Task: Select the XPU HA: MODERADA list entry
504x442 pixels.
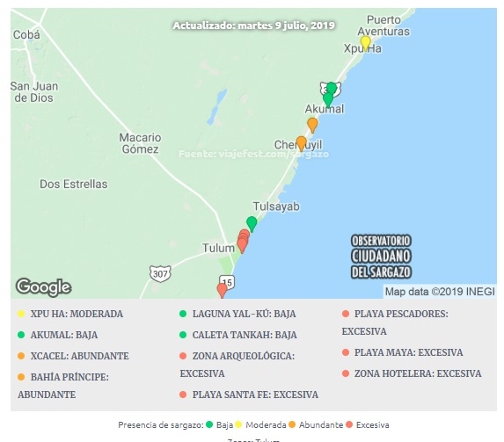Action: tap(70, 314)
